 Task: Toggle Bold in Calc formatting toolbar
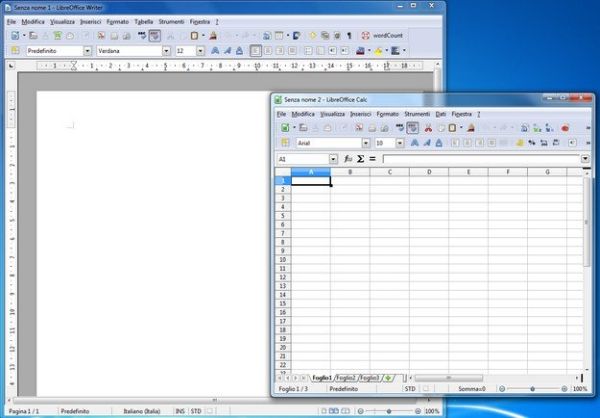click(414, 143)
